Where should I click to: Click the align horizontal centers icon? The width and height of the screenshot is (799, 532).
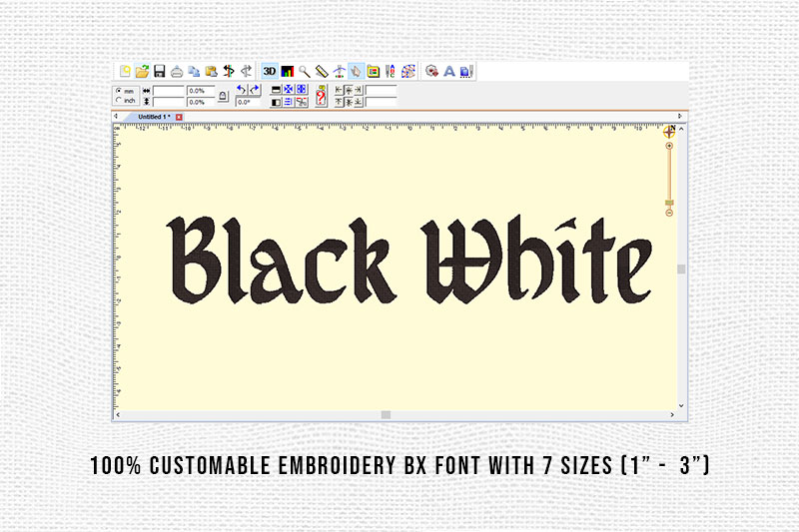point(349,90)
